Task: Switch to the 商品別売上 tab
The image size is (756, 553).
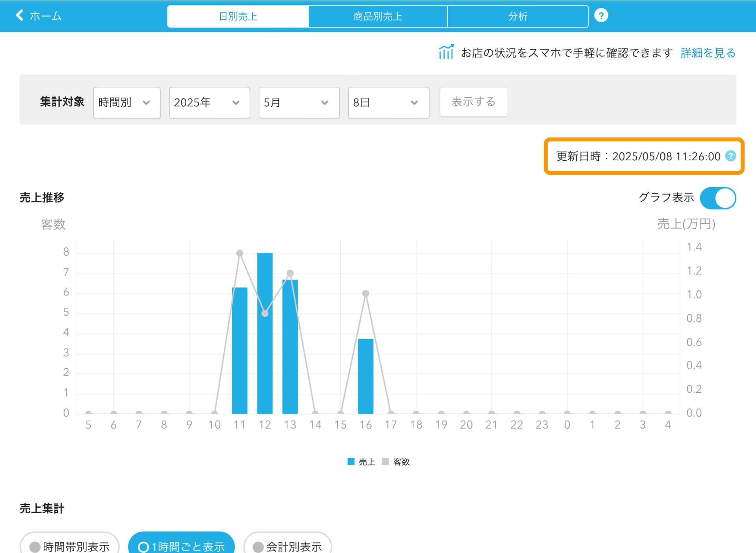Action: (x=378, y=16)
